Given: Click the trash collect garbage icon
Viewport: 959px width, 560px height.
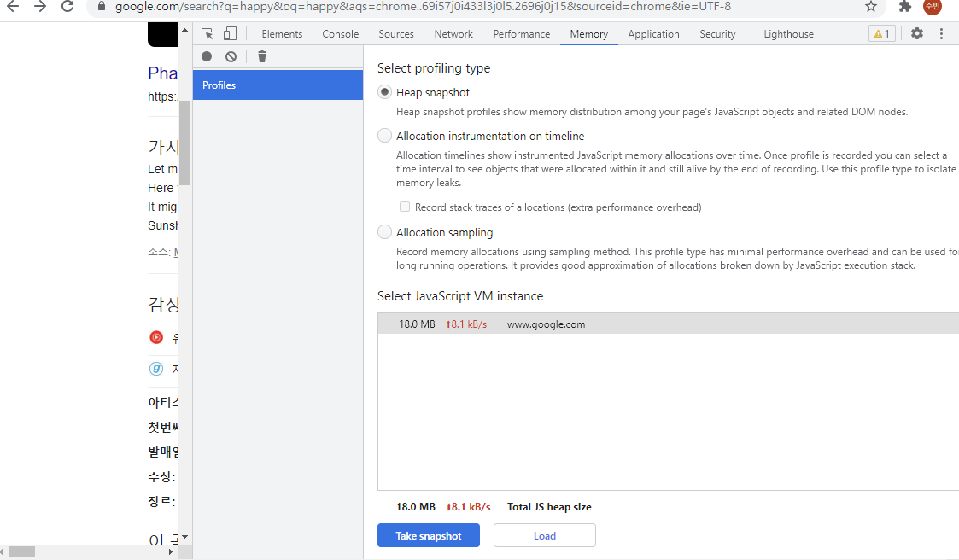Looking at the screenshot, I should 262,56.
